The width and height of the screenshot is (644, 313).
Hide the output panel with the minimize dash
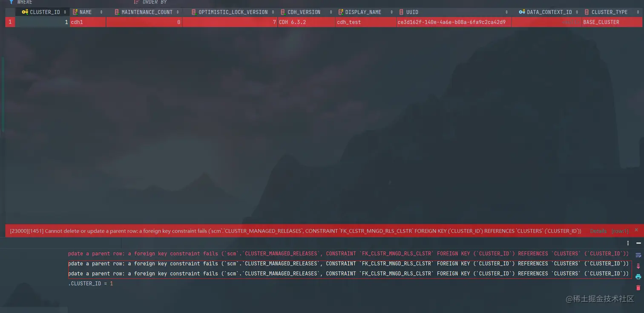(638, 243)
